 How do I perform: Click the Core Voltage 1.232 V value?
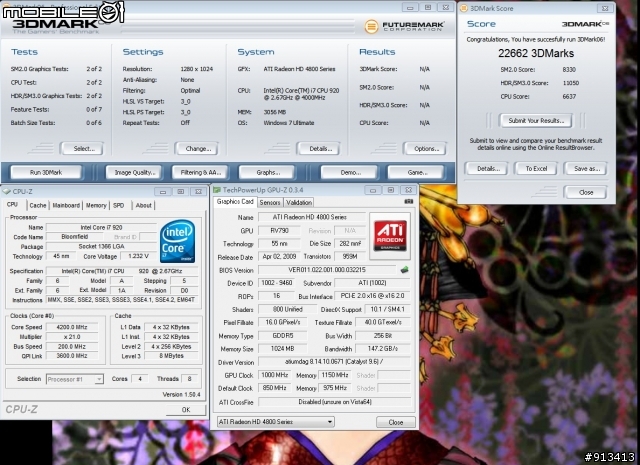click(x=138, y=256)
